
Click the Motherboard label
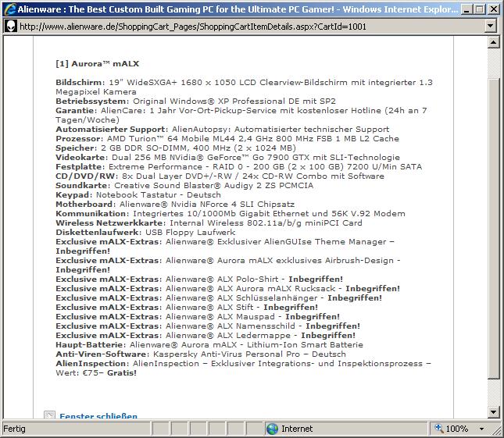(x=85, y=204)
